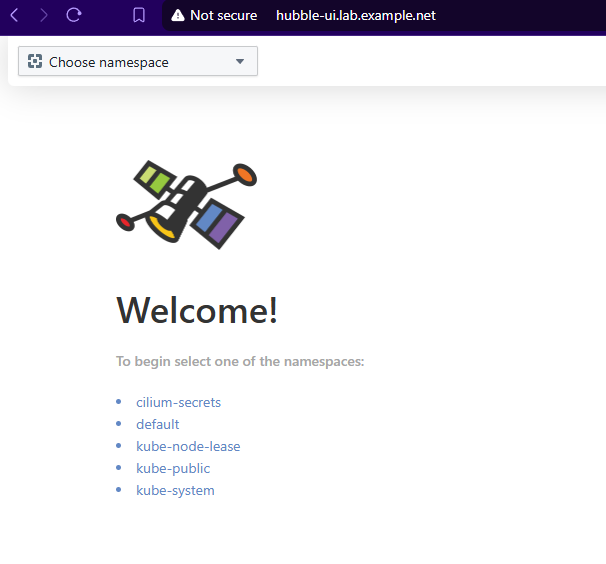The height and width of the screenshot is (564, 606).
Task: Choose the kube-node-lease namespace
Action: (x=188, y=446)
